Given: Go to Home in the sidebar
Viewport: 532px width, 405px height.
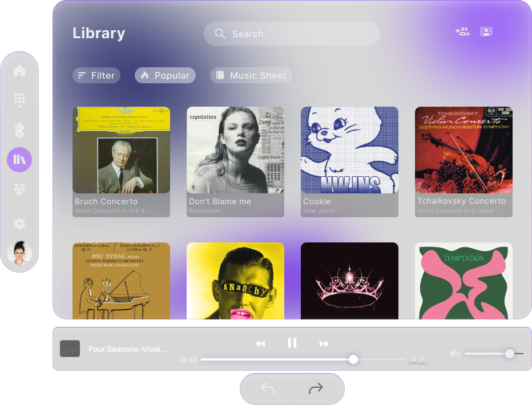Looking at the screenshot, I should coord(19,71).
